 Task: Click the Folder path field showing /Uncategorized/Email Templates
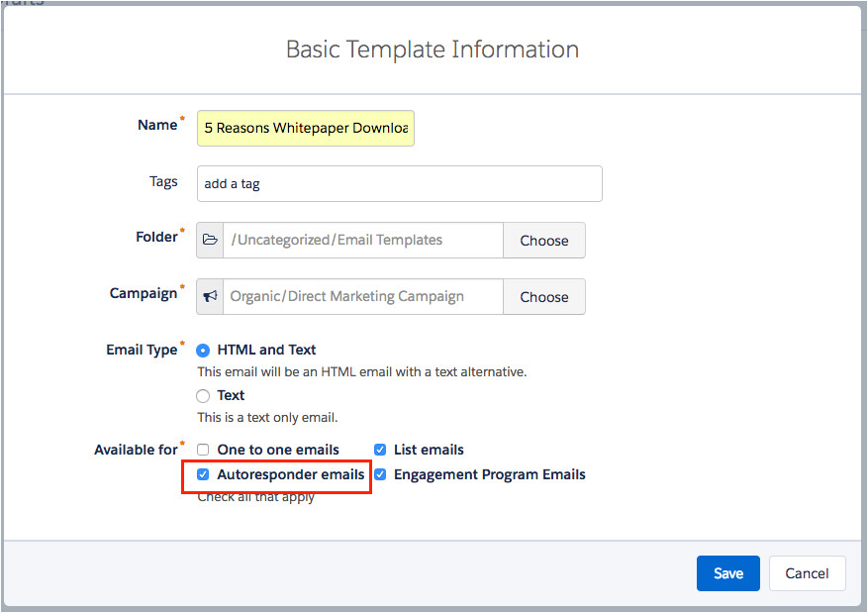(x=362, y=241)
